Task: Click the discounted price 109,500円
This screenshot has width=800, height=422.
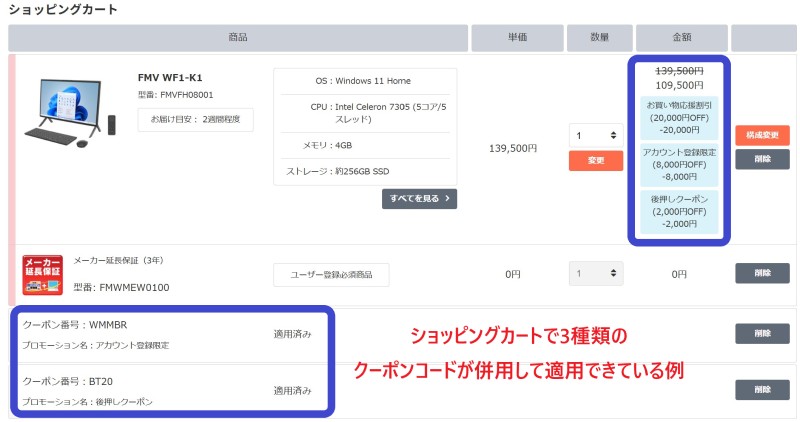Action: [x=679, y=85]
